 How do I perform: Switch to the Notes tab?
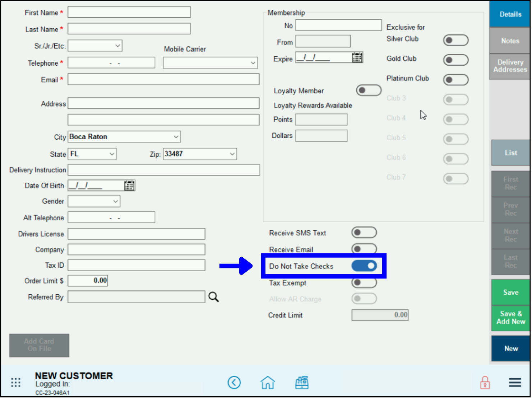pyautogui.click(x=510, y=41)
